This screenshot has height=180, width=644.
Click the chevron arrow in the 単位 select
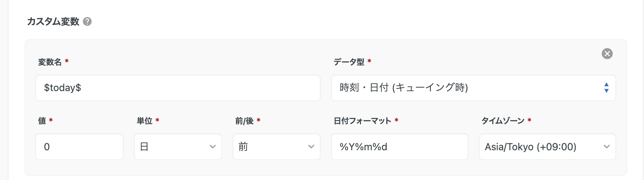212,147
